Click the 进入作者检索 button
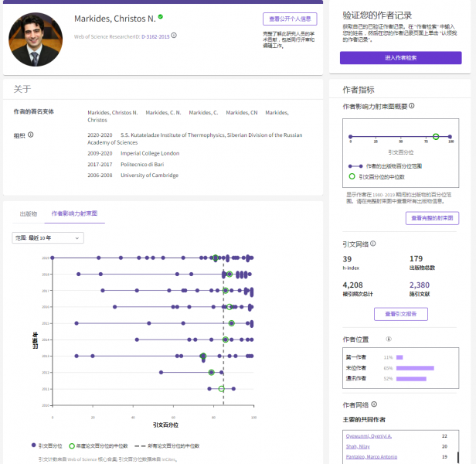This screenshot has height=464, width=476. [x=400, y=58]
